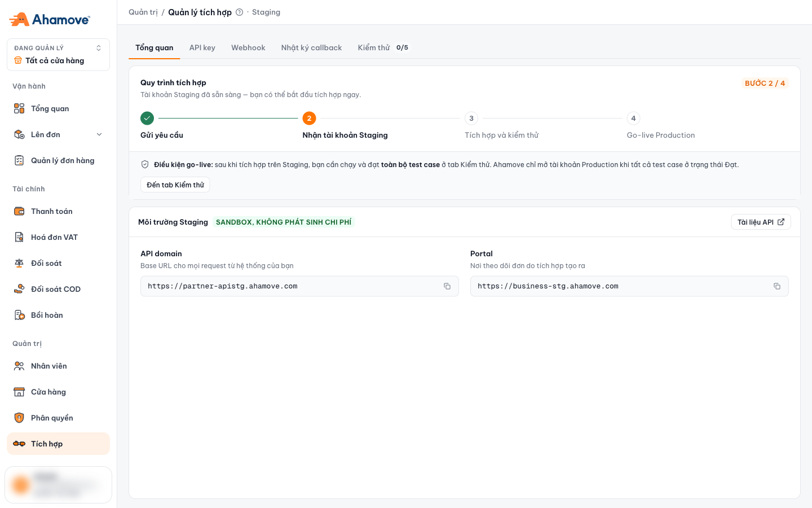The height and width of the screenshot is (508, 812).
Task: Select step 2 Nhận tài khoản Staging
Action: coord(309,118)
